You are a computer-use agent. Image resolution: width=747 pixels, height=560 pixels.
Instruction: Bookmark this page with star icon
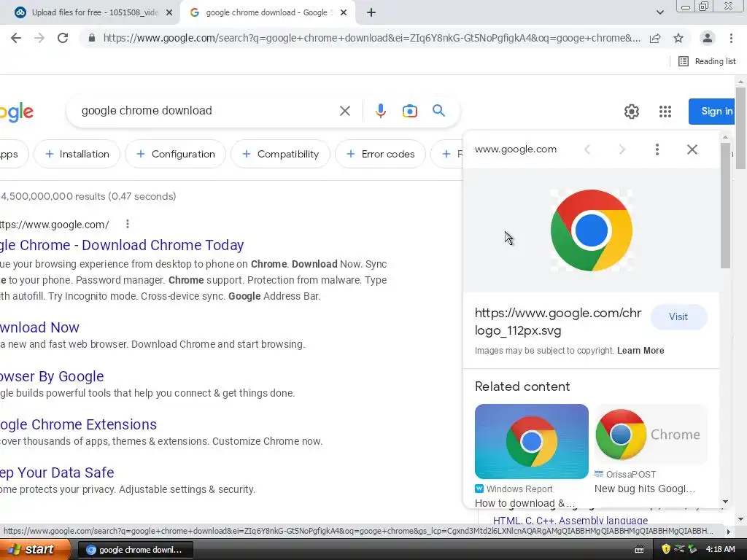(x=678, y=38)
